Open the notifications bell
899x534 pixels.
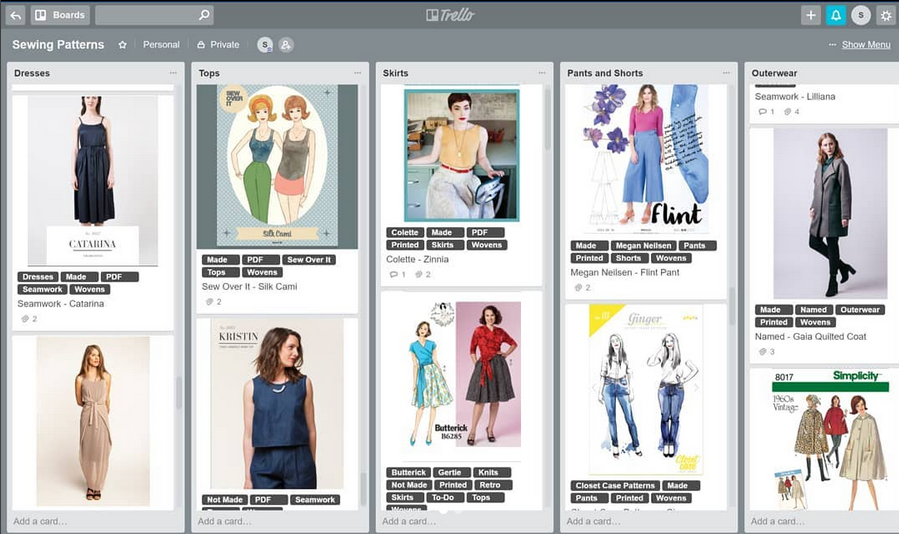point(836,15)
